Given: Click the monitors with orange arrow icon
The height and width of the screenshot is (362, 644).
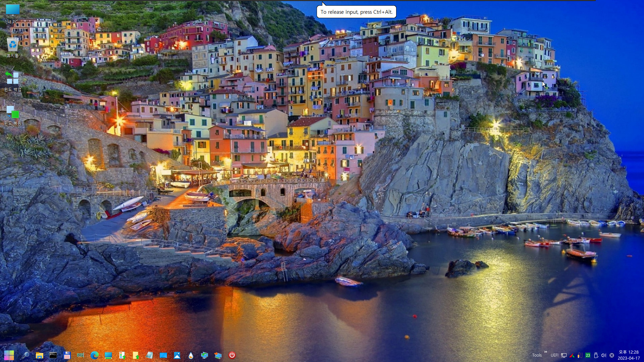Looking at the screenshot, I should pos(218,355).
